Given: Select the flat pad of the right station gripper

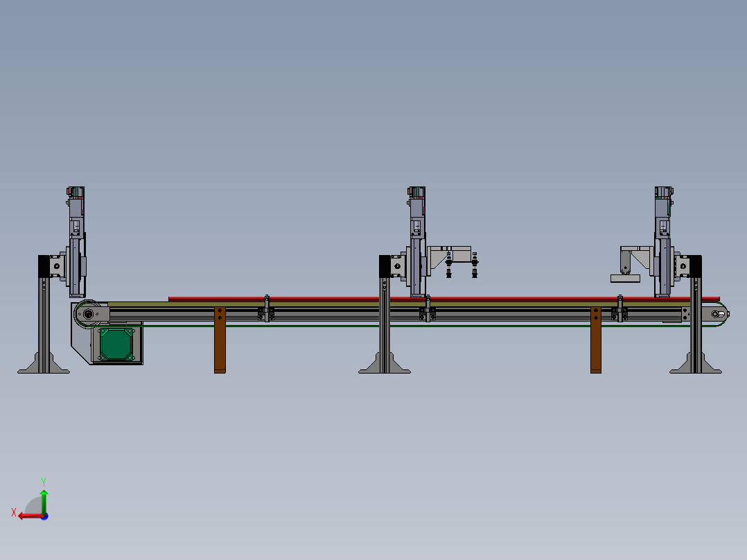Looking at the screenshot, I should [x=625, y=279].
